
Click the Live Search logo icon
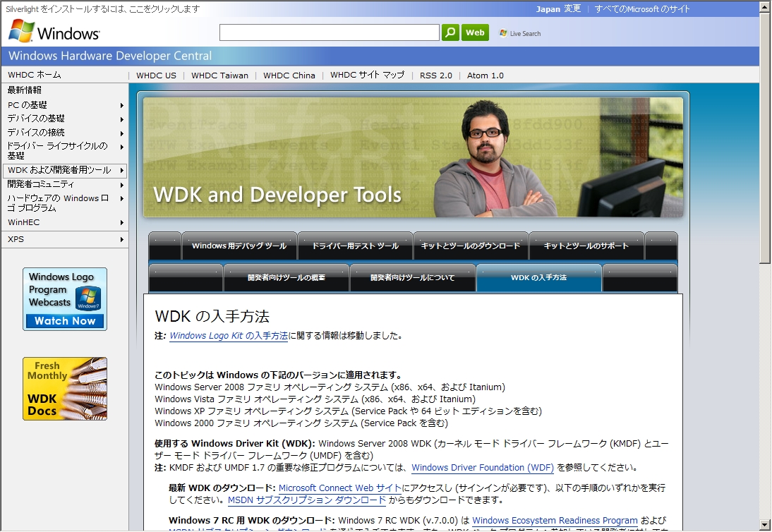point(503,33)
